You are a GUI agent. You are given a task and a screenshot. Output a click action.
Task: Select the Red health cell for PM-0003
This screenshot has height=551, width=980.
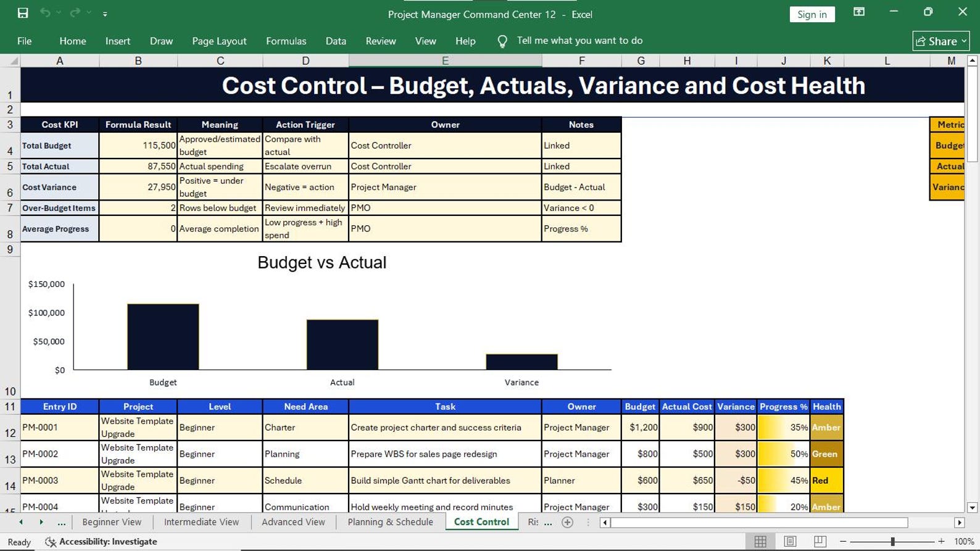pos(827,480)
